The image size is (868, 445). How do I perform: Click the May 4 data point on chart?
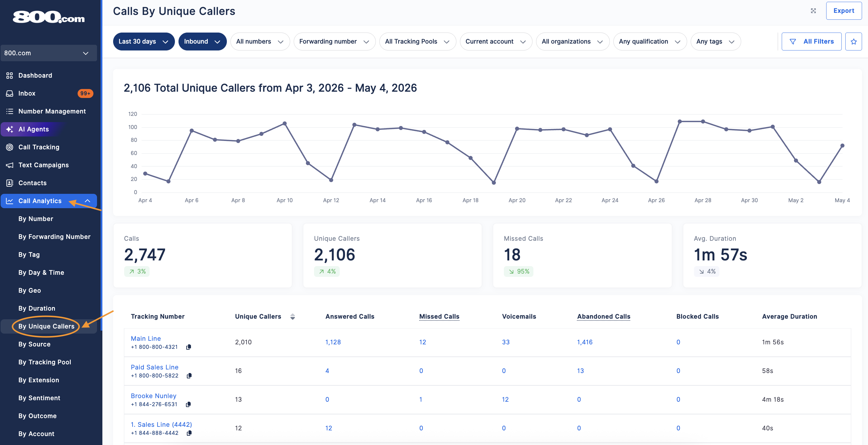[842, 146]
